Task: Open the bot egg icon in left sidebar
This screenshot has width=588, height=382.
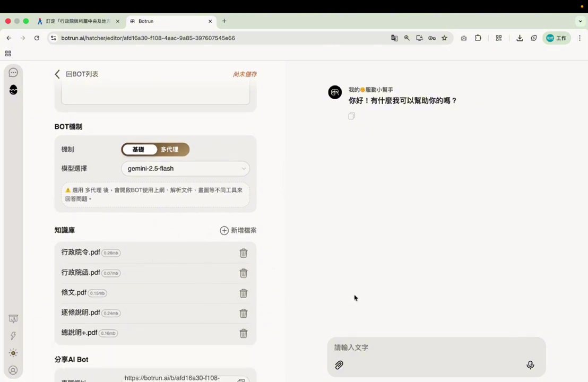Action: click(x=13, y=90)
